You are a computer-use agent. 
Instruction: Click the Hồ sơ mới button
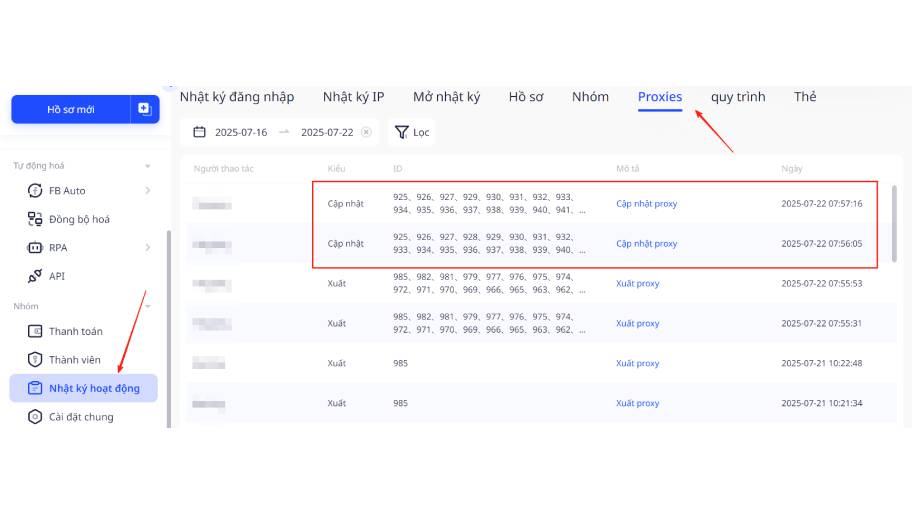70,109
